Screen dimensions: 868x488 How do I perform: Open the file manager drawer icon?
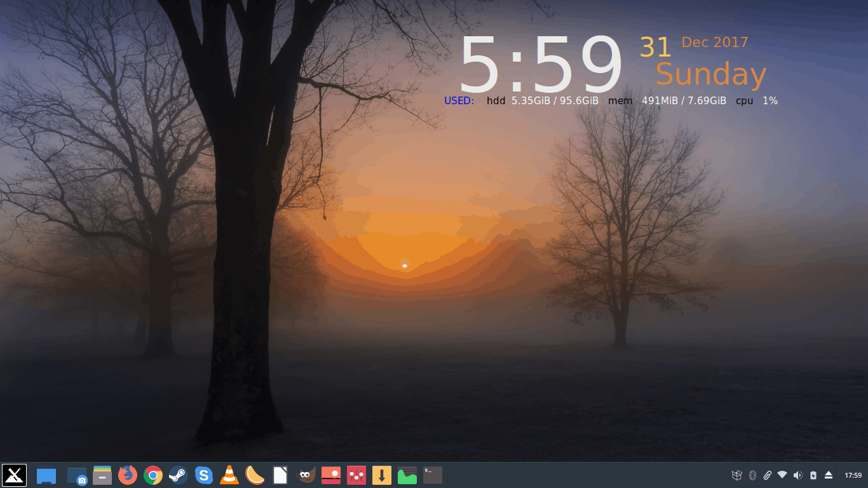point(102,475)
